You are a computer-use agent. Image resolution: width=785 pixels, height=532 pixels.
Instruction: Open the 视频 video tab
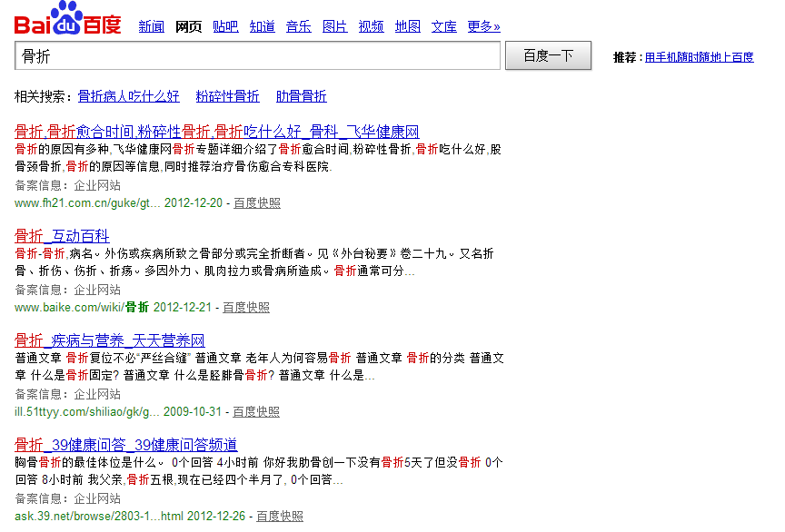pos(371,27)
